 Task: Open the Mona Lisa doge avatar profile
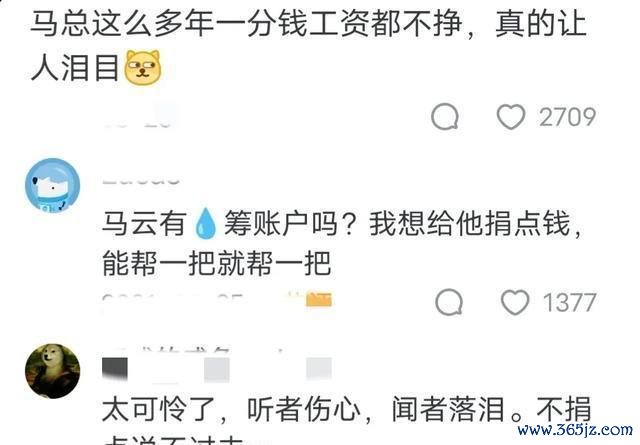click(53, 371)
